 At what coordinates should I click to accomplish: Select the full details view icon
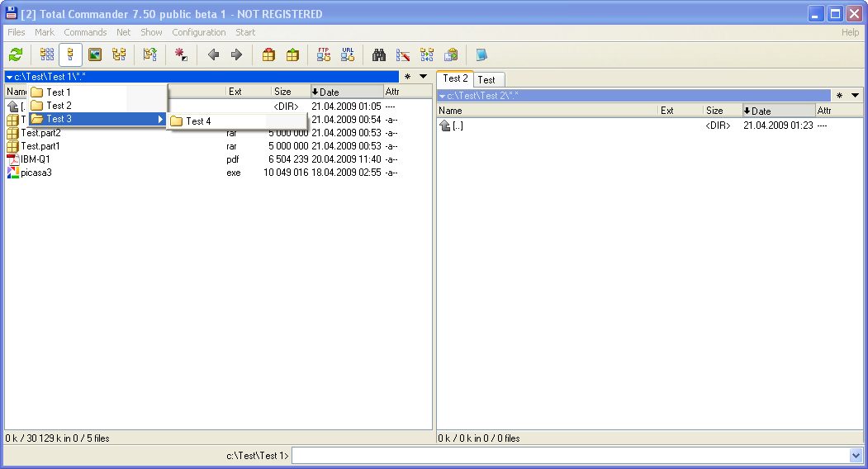tap(70, 54)
